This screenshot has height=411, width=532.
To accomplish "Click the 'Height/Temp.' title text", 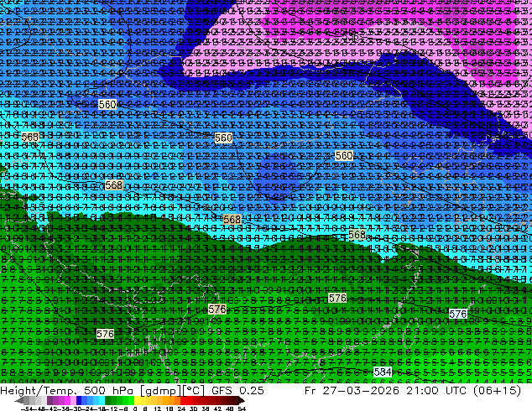I will (39, 390).
